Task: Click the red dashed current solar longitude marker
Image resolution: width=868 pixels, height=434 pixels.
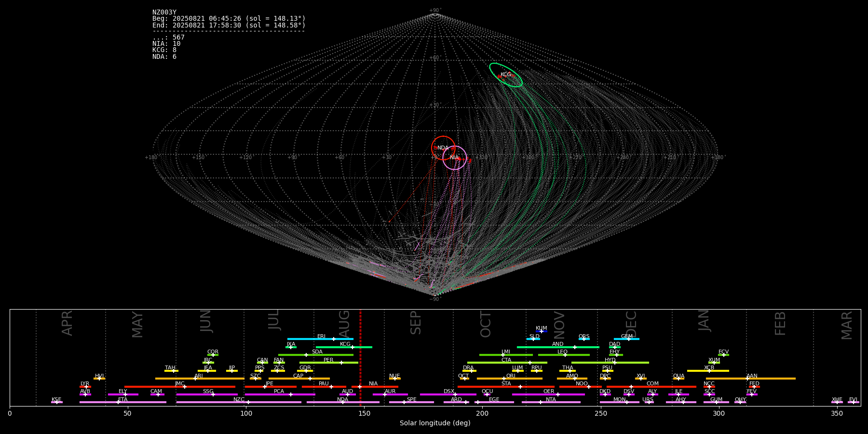Action: point(360,357)
